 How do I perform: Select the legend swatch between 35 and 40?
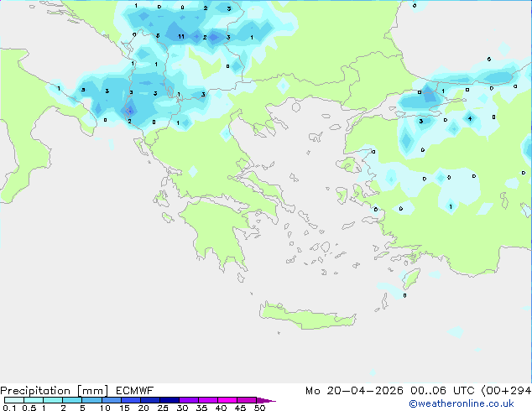[208, 400]
